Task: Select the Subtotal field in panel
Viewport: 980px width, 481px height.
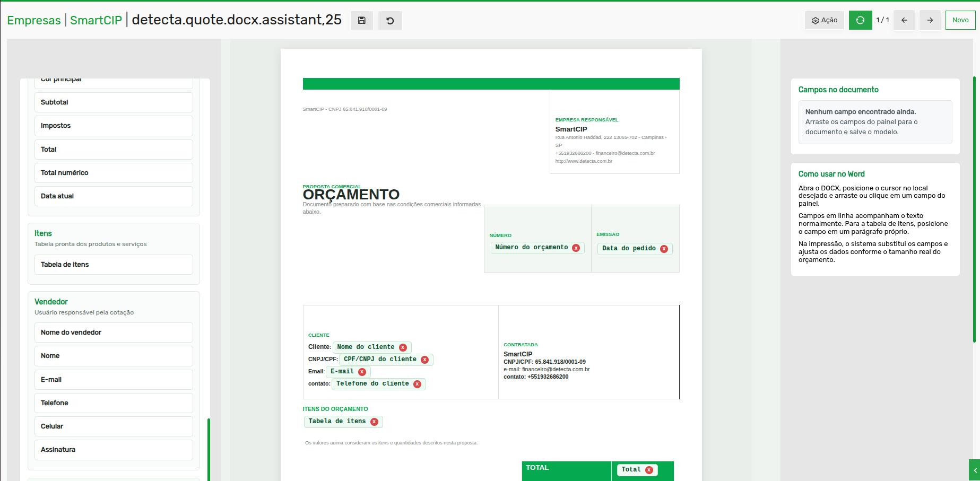Action: tap(114, 102)
